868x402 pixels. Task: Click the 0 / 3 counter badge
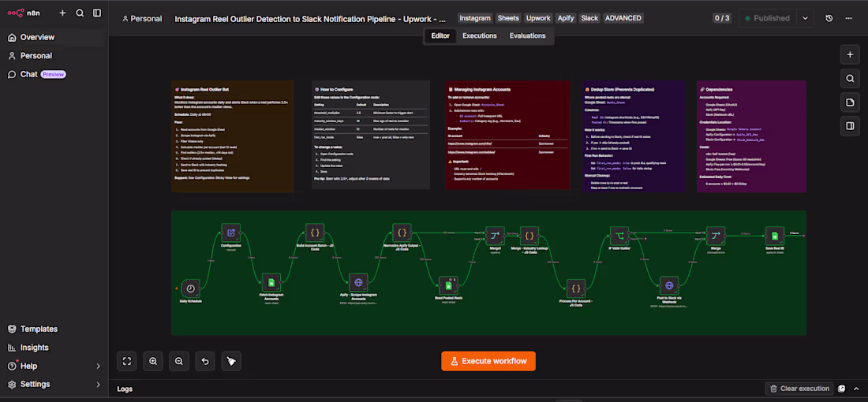pyautogui.click(x=722, y=18)
